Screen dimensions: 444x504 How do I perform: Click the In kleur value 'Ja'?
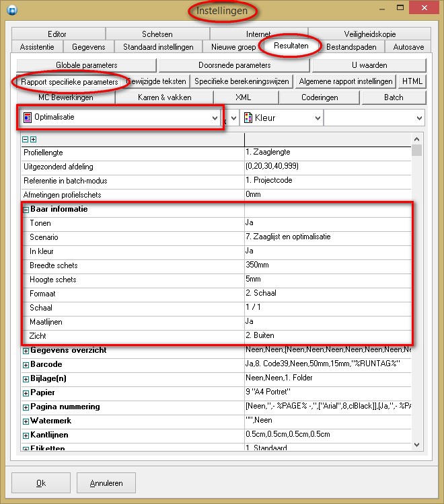click(250, 251)
